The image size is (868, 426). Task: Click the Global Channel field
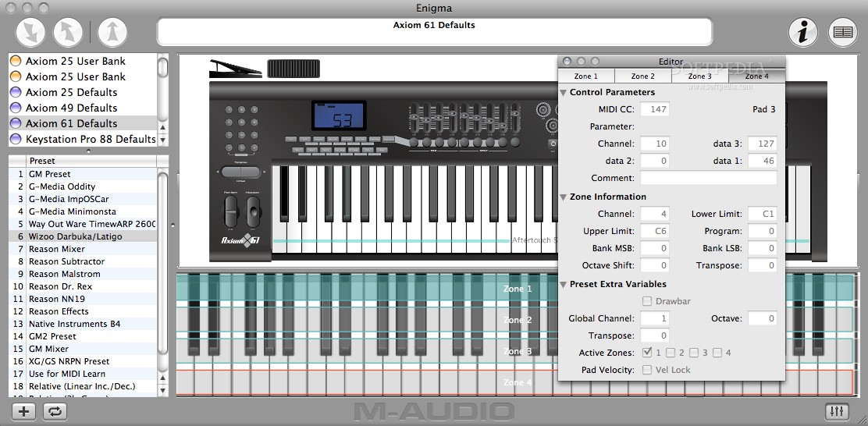654,318
